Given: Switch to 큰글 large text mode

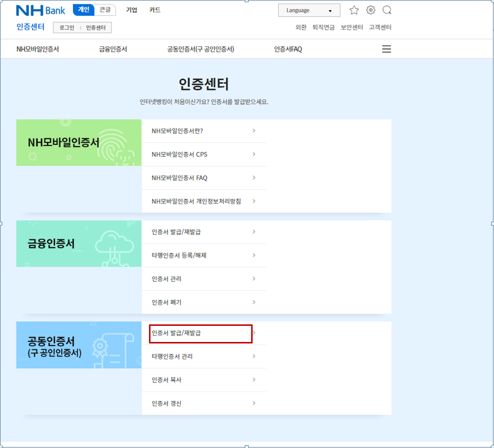Looking at the screenshot, I should click(x=105, y=10).
